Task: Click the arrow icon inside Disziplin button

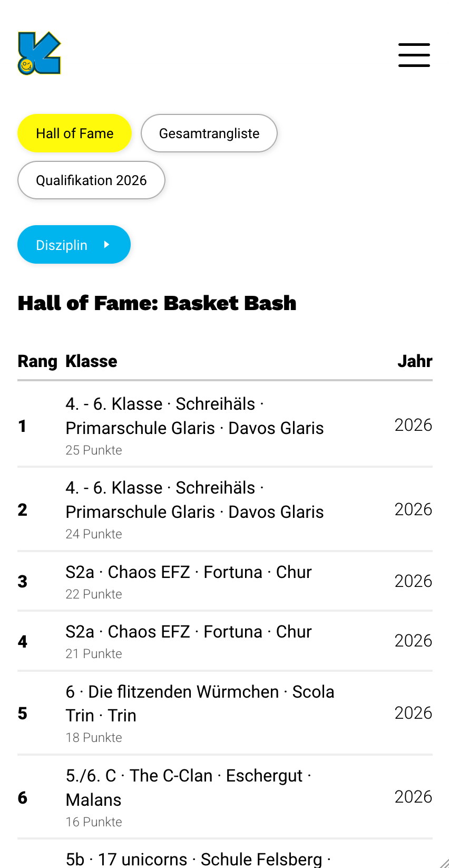Action: click(107, 245)
